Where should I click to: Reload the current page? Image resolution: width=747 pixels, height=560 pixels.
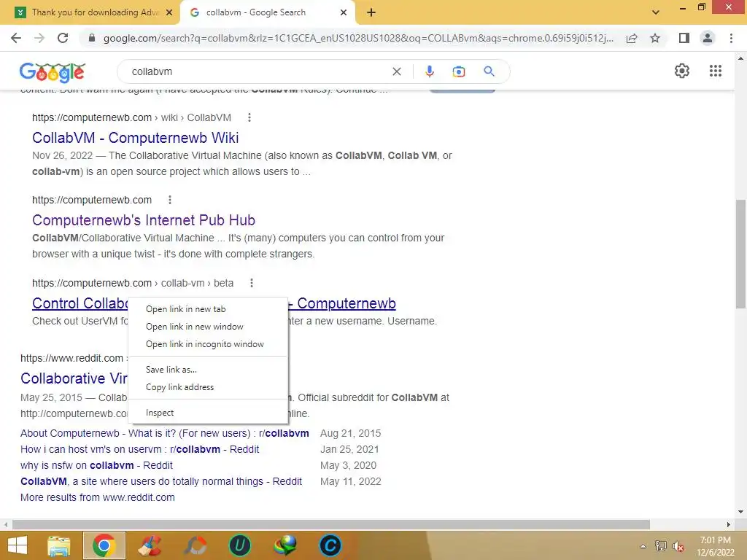click(63, 38)
